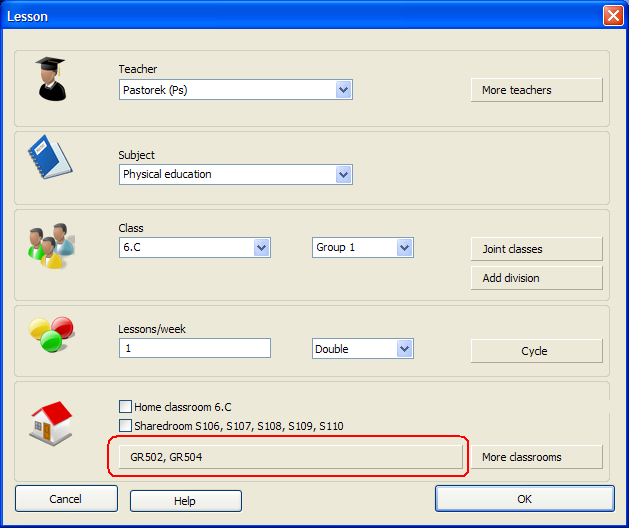Expand the Subject Physical education dropdown
The width and height of the screenshot is (629, 528).
343,174
